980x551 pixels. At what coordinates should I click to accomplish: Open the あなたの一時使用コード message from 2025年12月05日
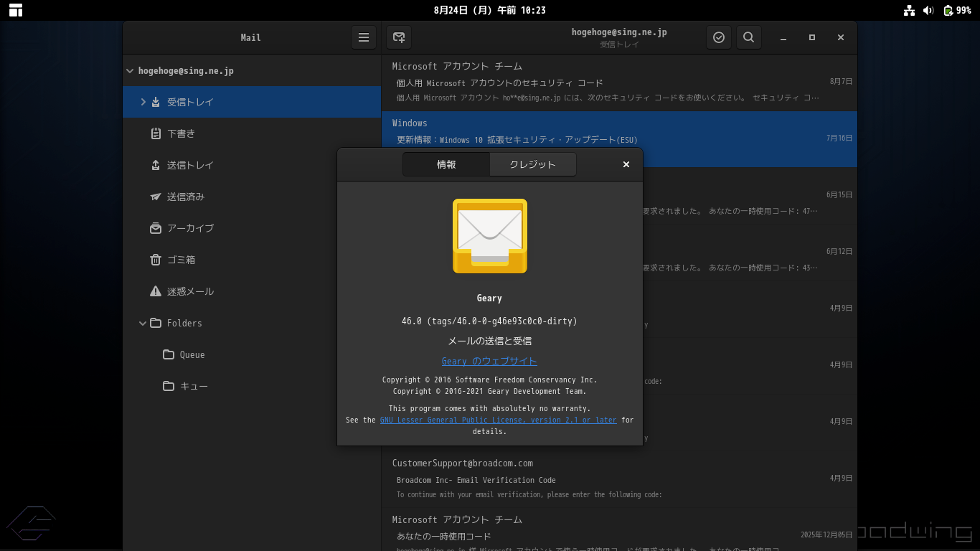point(619,529)
